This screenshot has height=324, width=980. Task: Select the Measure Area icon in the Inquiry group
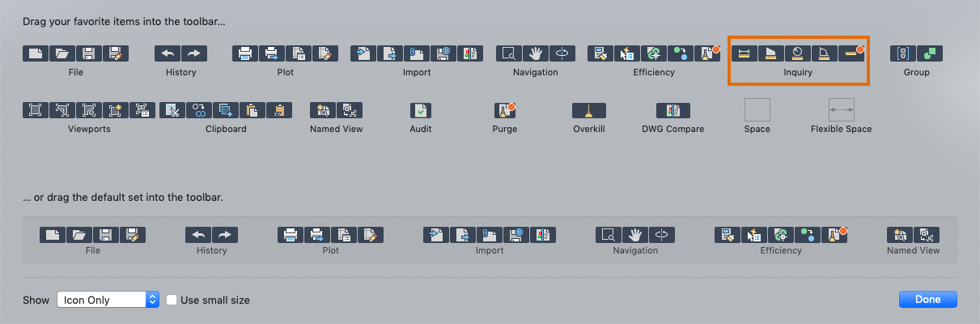(x=772, y=54)
